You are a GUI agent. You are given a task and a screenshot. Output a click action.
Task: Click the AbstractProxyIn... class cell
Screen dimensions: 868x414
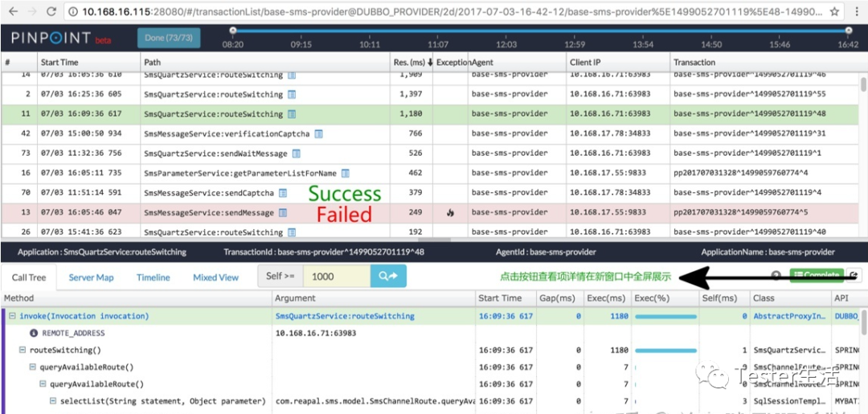click(x=789, y=316)
